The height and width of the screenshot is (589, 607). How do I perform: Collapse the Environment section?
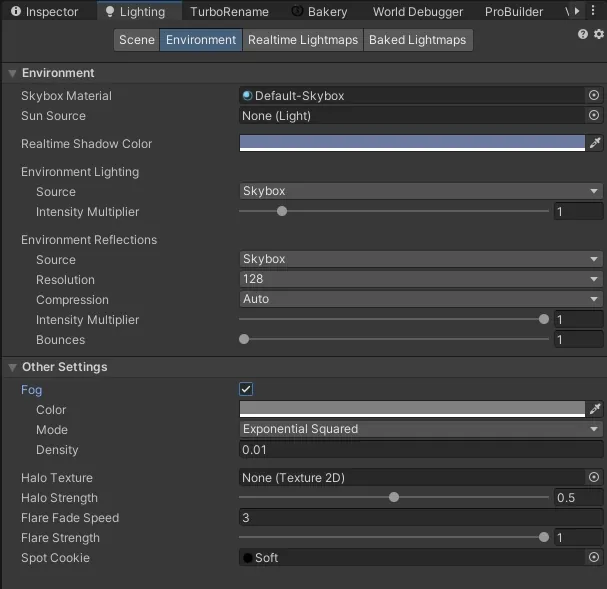pyautogui.click(x=12, y=73)
